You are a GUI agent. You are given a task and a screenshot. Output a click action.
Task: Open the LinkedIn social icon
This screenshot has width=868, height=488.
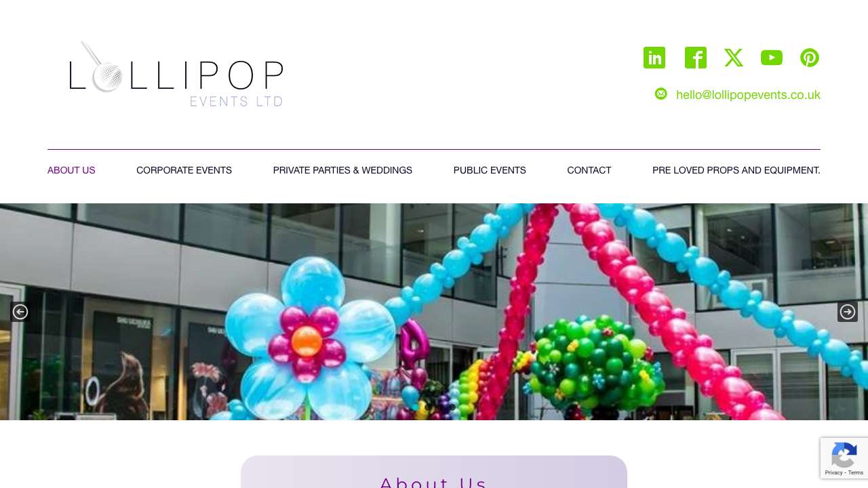pos(654,58)
